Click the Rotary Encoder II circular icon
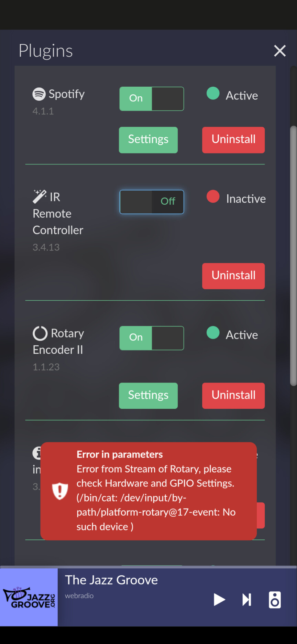 coord(40,333)
